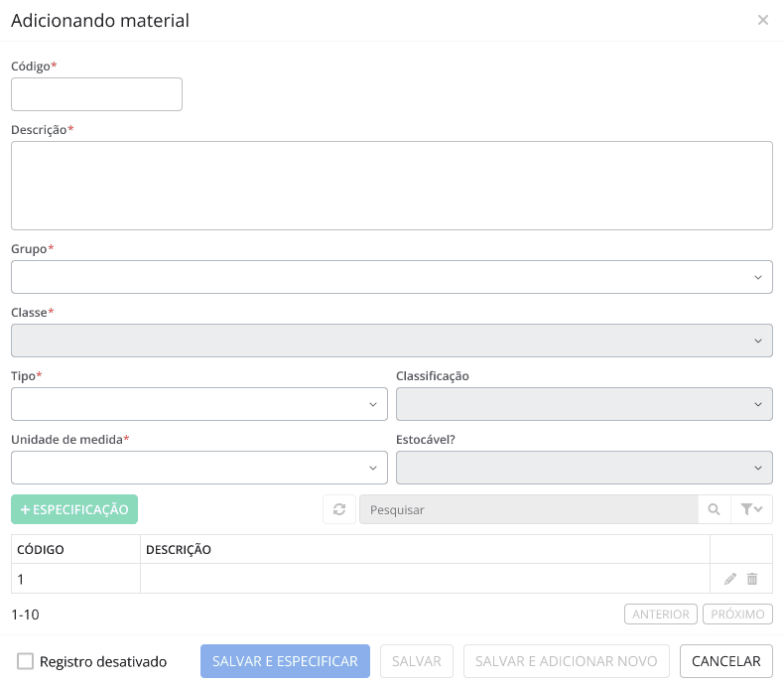Click the refresh icon beside search field
Viewport: 784px width, 685px height.
338,509
